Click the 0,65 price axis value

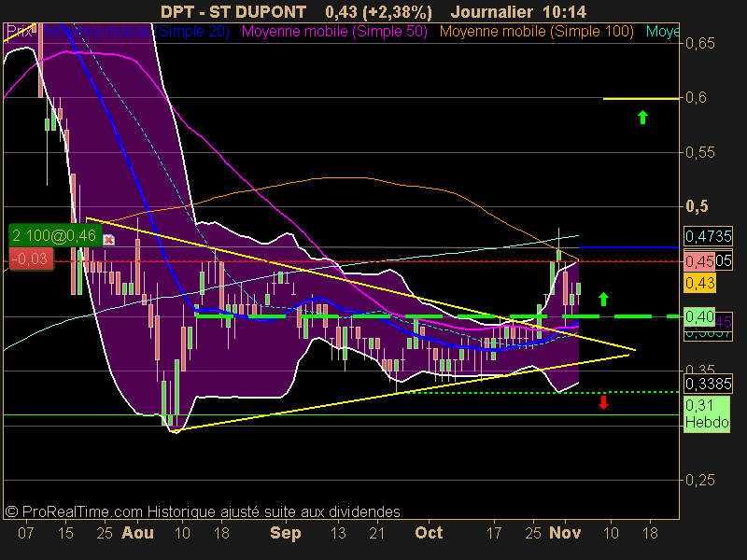click(x=699, y=43)
